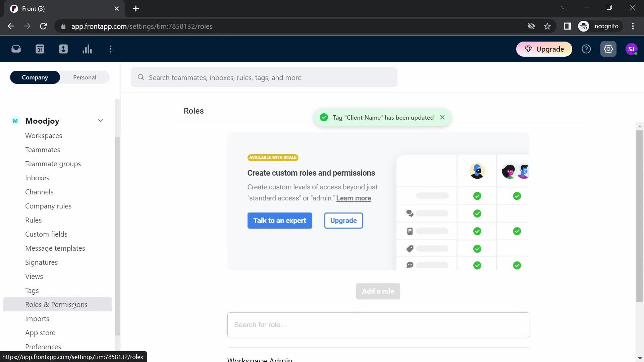Click the analytics/chart icon in top toolbar
The width and height of the screenshot is (644, 362).
point(87,49)
